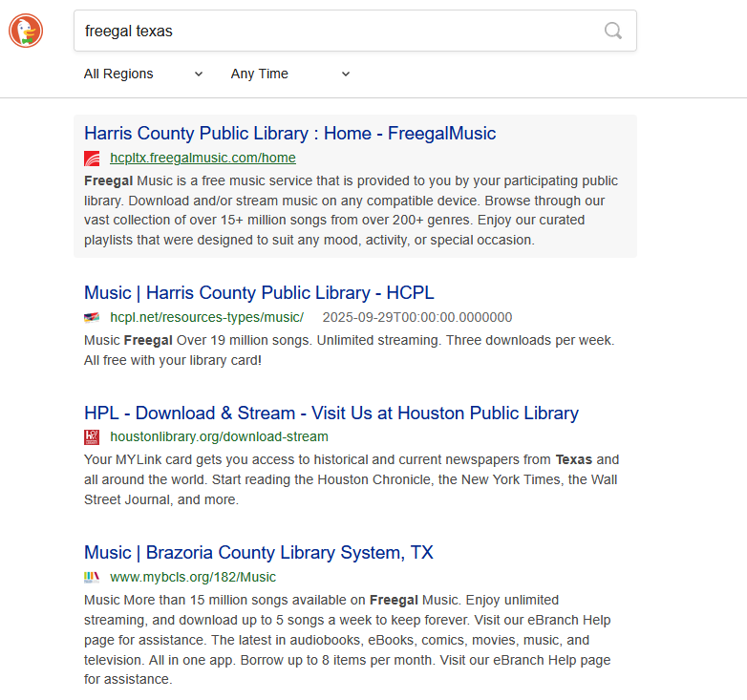747x700 pixels.
Task: Open the All Regions dropdown
Action: 143,74
